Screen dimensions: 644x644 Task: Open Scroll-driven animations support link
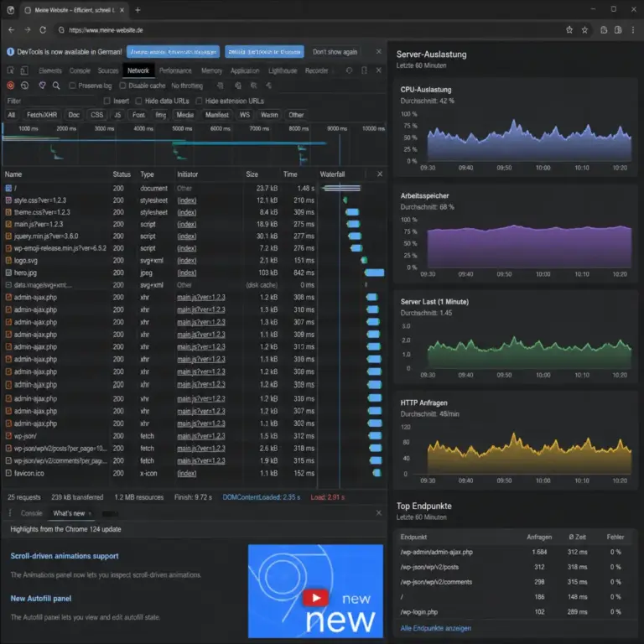(65, 556)
